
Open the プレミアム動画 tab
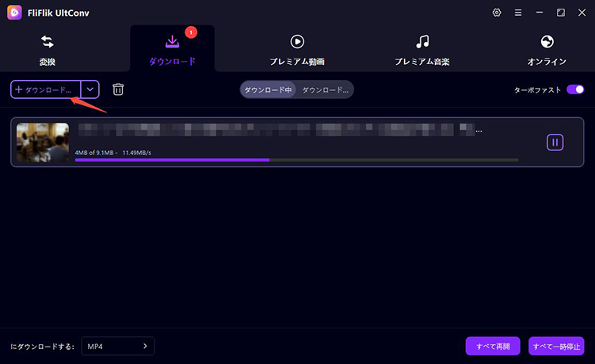pos(297,50)
